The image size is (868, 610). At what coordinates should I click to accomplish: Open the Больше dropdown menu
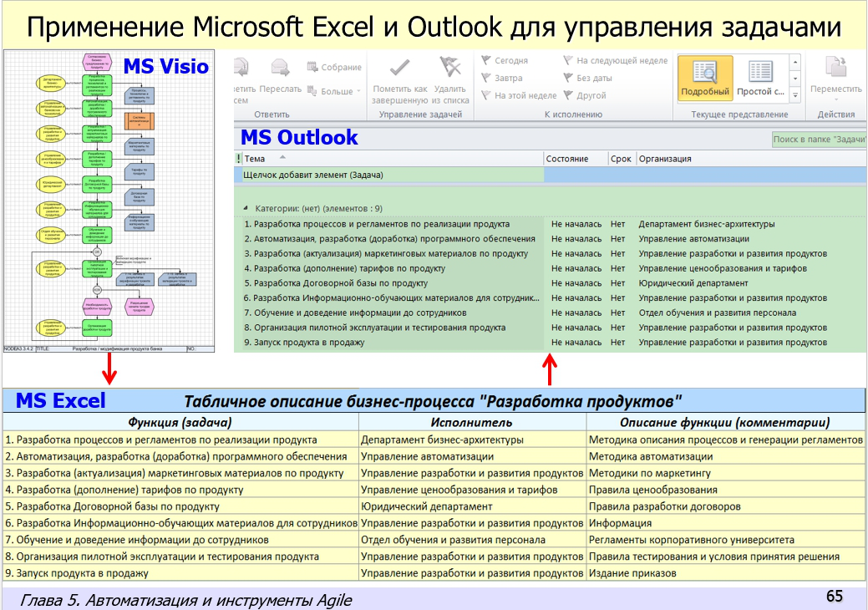[x=334, y=92]
